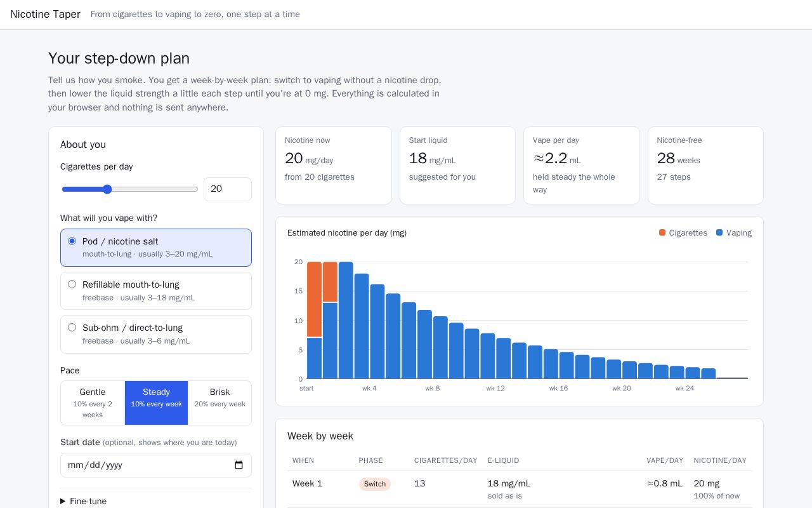Click the orange Cigarettes legend swatch
812x508 pixels.
[x=662, y=232]
